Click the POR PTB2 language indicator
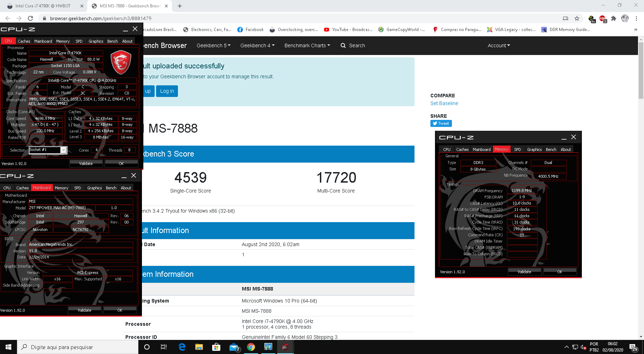This screenshot has width=644, height=354. pos(594,347)
